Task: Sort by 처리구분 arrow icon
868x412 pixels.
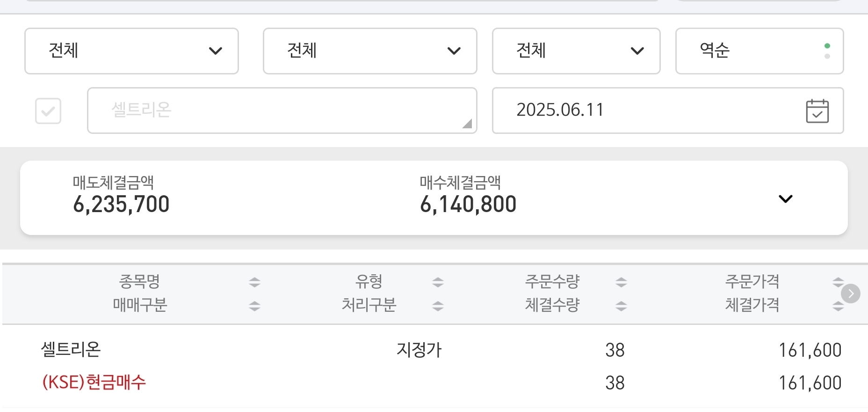Action: coord(438,306)
